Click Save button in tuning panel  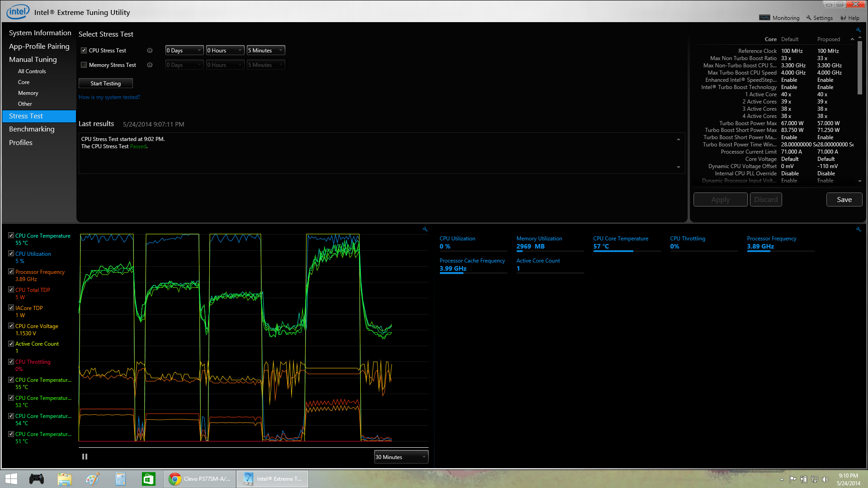(x=844, y=199)
